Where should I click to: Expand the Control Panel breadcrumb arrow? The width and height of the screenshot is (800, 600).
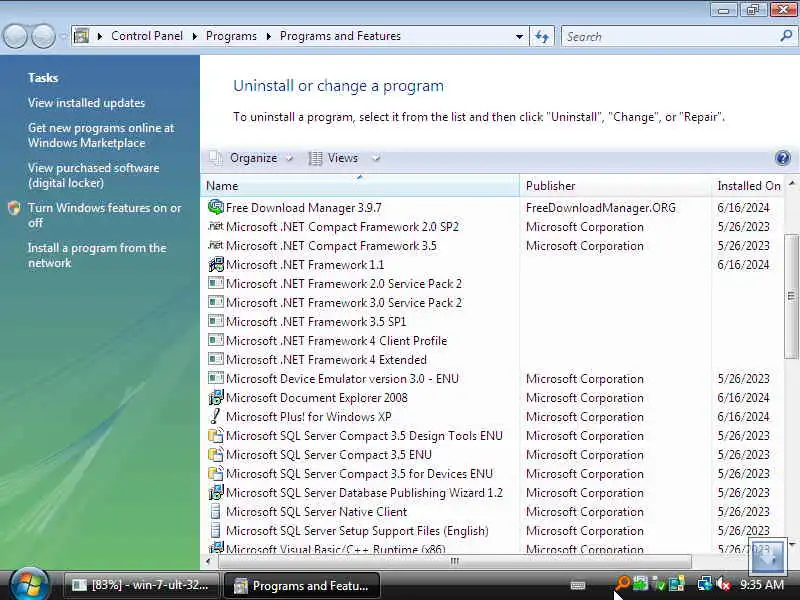click(x=195, y=36)
